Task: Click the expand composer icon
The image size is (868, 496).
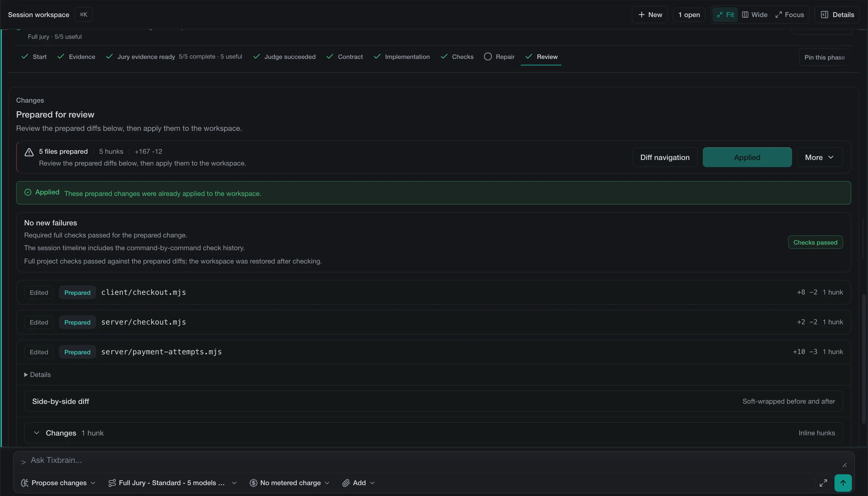Action: (823, 483)
